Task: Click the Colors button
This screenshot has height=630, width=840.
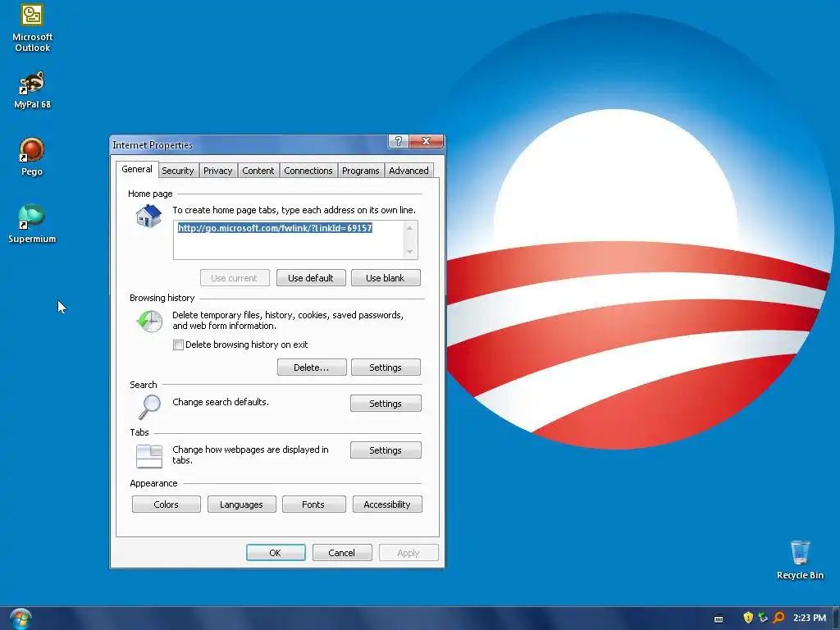Action: tap(166, 504)
